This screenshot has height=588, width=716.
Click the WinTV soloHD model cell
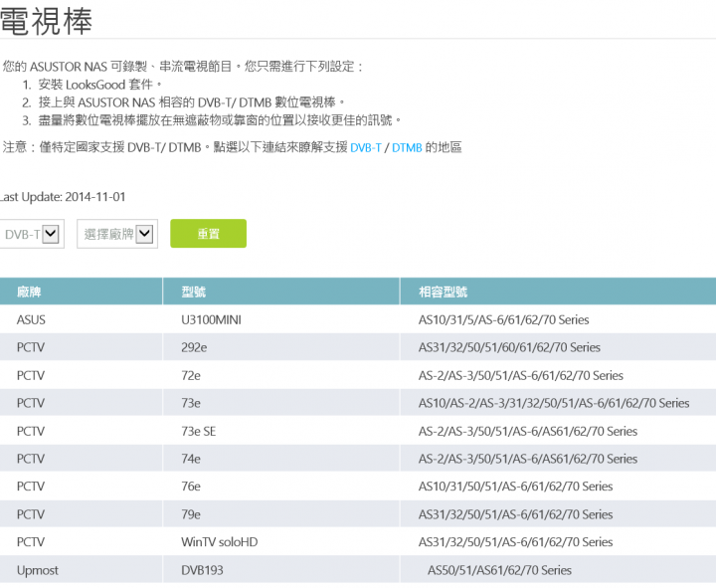click(281, 542)
